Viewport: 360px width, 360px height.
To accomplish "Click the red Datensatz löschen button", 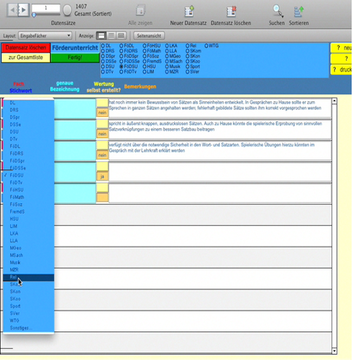I will tap(26, 48).
